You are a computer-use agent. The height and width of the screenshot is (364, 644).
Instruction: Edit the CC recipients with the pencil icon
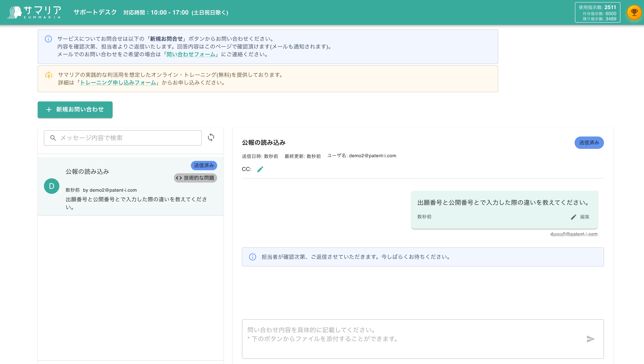(260, 169)
